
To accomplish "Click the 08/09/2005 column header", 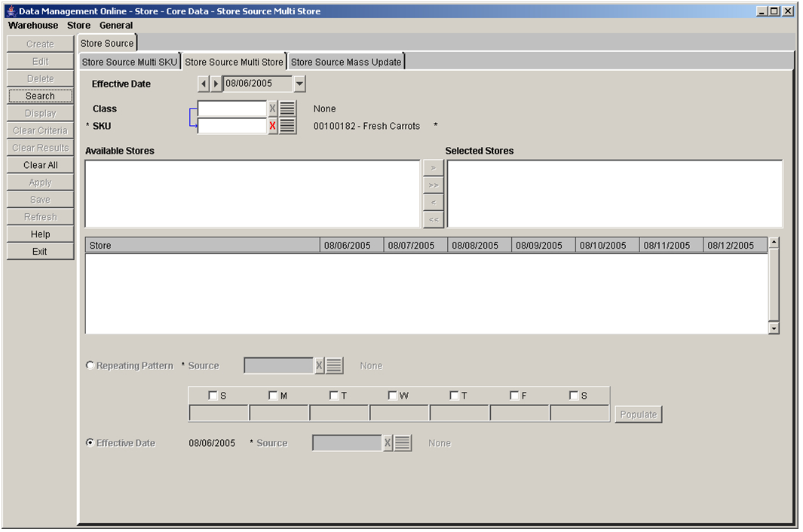I will click(544, 245).
